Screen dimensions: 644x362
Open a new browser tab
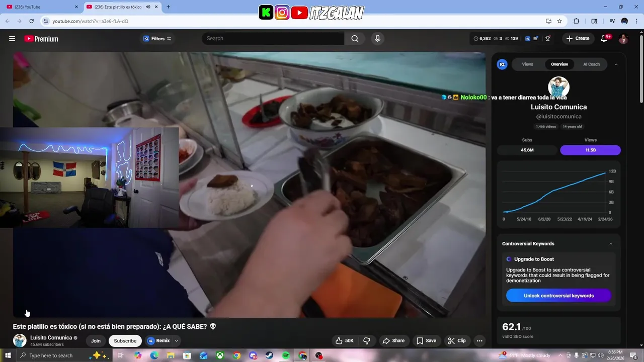pos(168,7)
